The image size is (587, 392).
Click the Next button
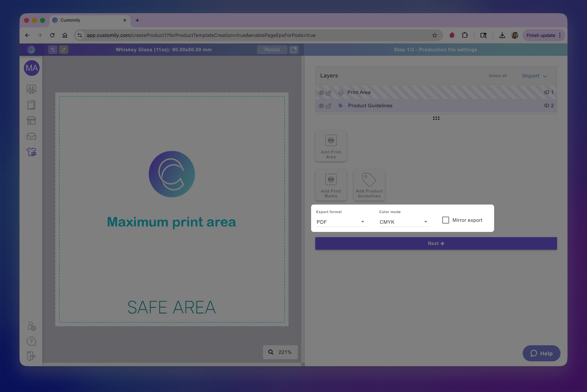[x=436, y=243]
